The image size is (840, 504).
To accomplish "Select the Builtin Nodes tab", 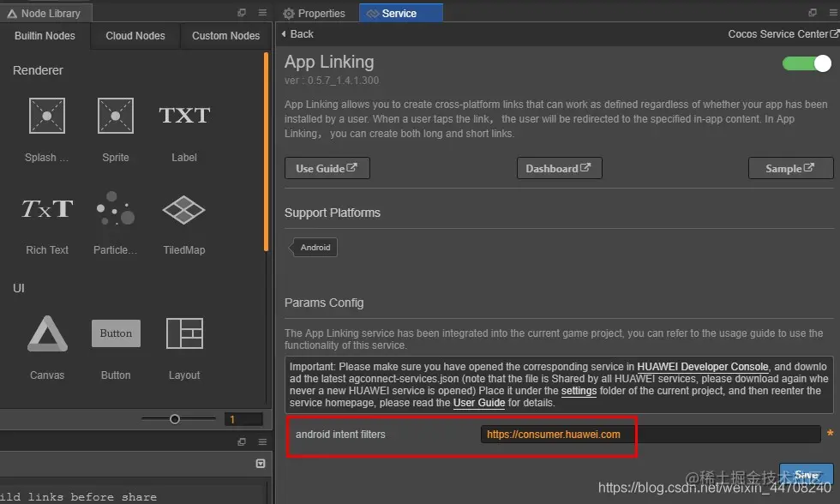I will tap(45, 36).
